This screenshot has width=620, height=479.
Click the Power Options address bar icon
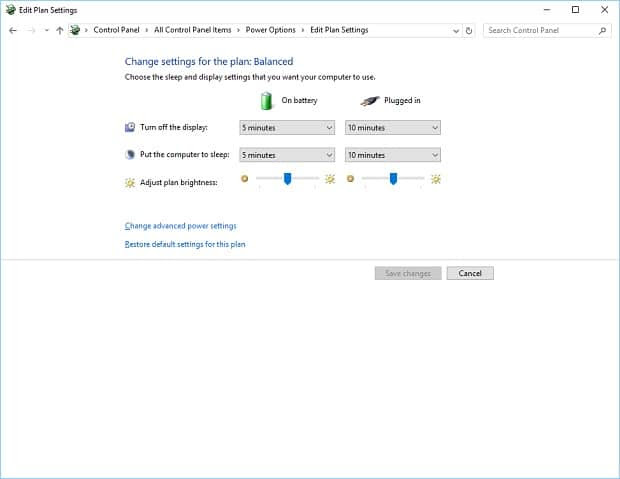click(x=75, y=30)
